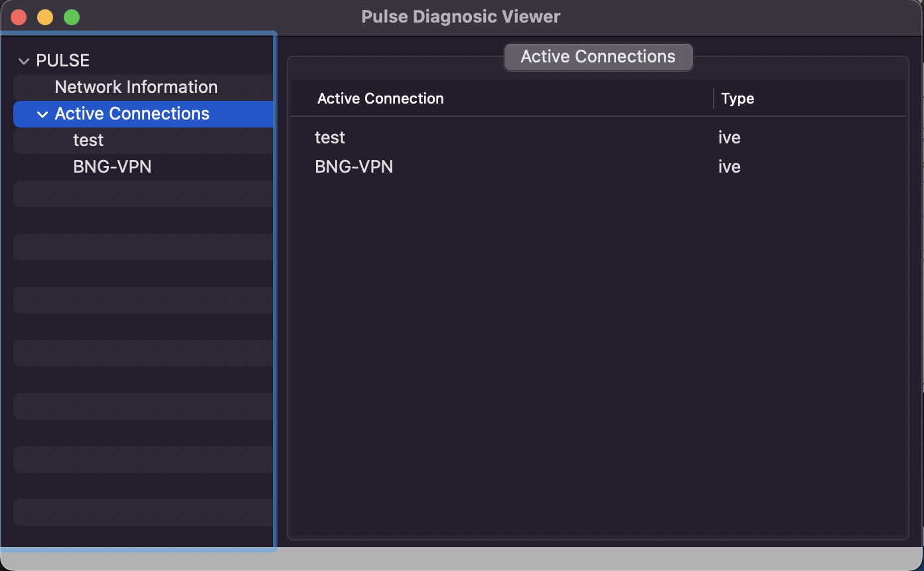Click the ive type value for BNG-VPN

(730, 167)
